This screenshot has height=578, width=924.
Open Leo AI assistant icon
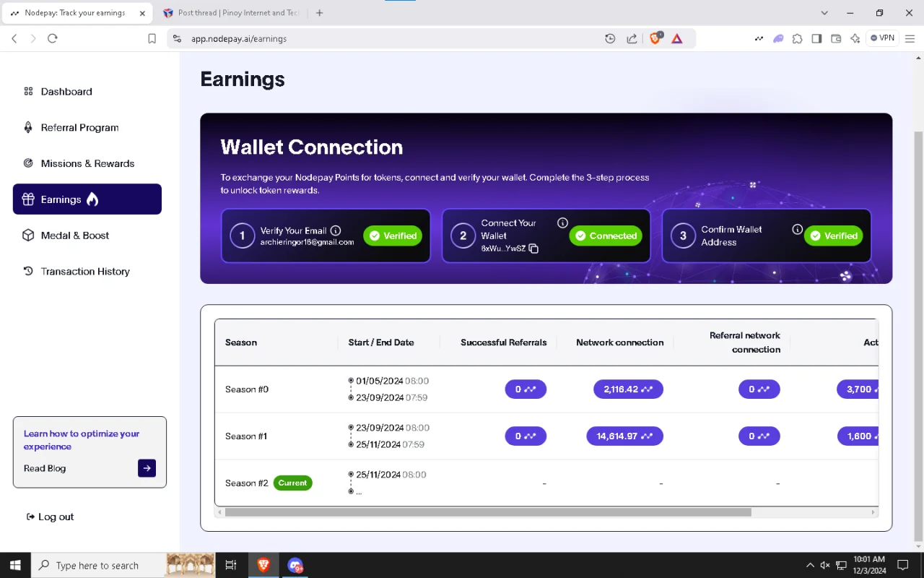tap(855, 39)
